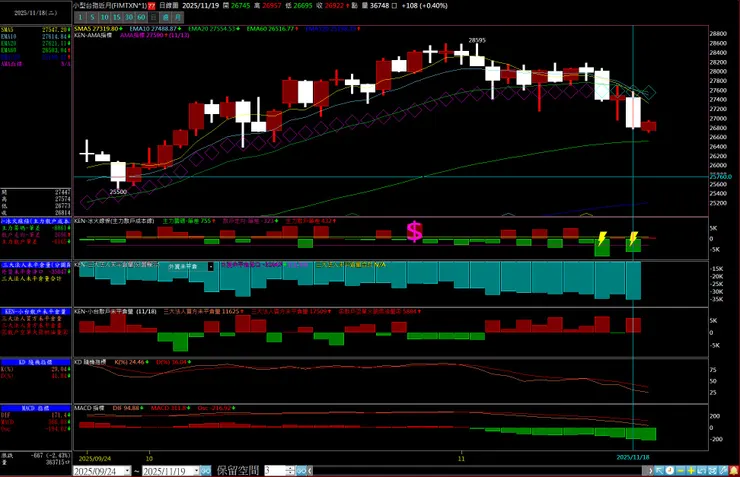
Task: Switch to 5-minute timeframe
Action: (x=92, y=17)
